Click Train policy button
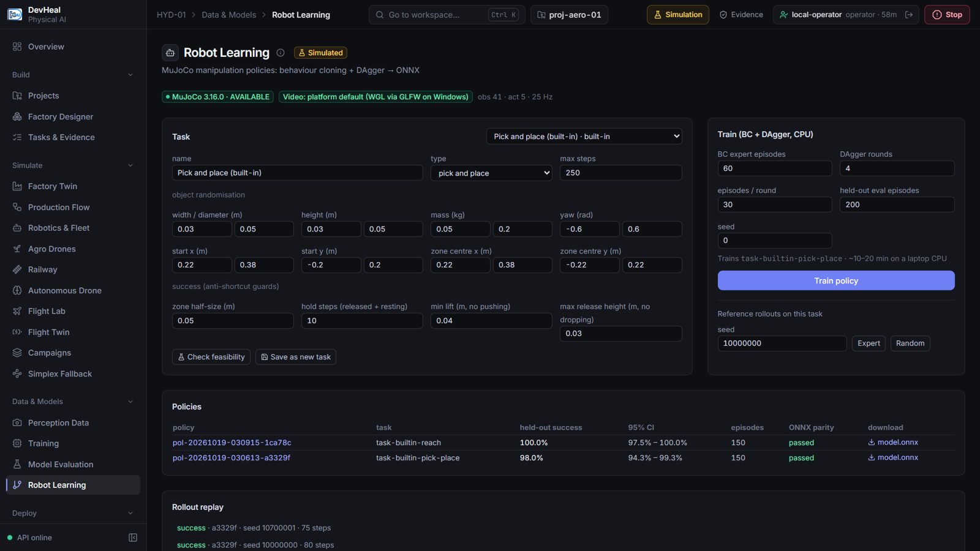The height and width of the screenshot is (551, 980). pos(836,280)
